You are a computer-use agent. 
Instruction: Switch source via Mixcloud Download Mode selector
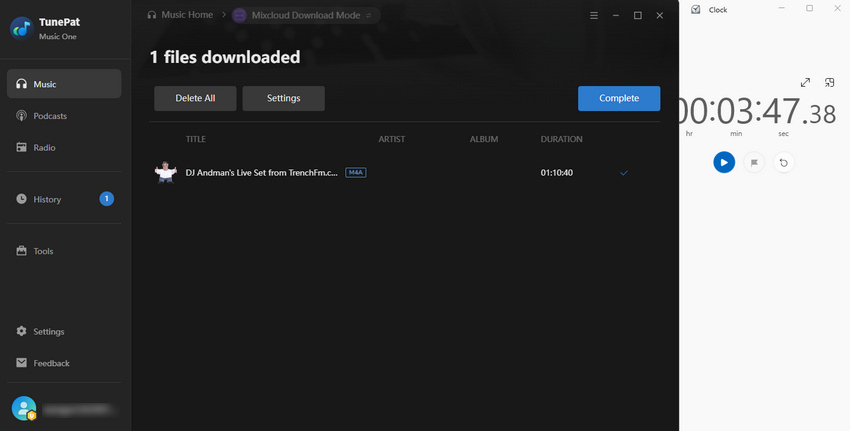306,15
